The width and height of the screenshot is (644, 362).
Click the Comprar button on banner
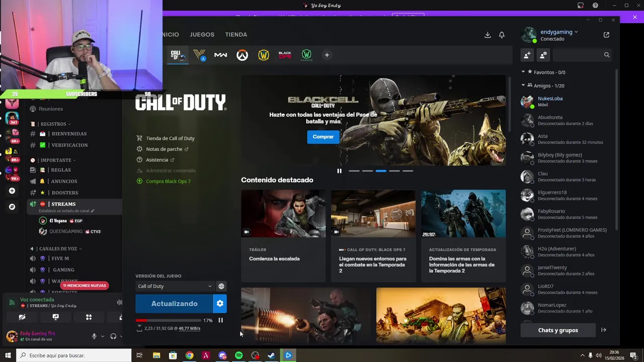323,137
